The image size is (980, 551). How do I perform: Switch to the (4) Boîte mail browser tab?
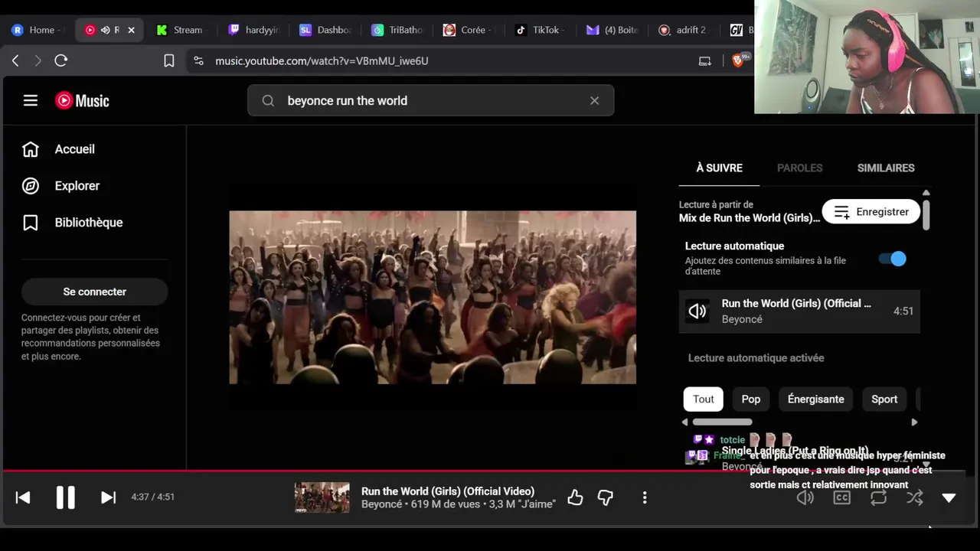612,30
